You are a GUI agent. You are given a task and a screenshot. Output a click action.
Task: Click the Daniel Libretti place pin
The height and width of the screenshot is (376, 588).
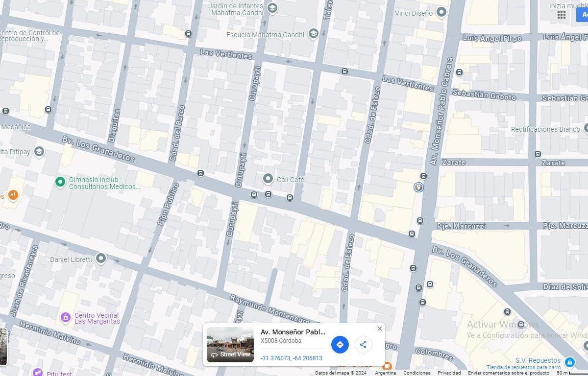coord(101,258)
